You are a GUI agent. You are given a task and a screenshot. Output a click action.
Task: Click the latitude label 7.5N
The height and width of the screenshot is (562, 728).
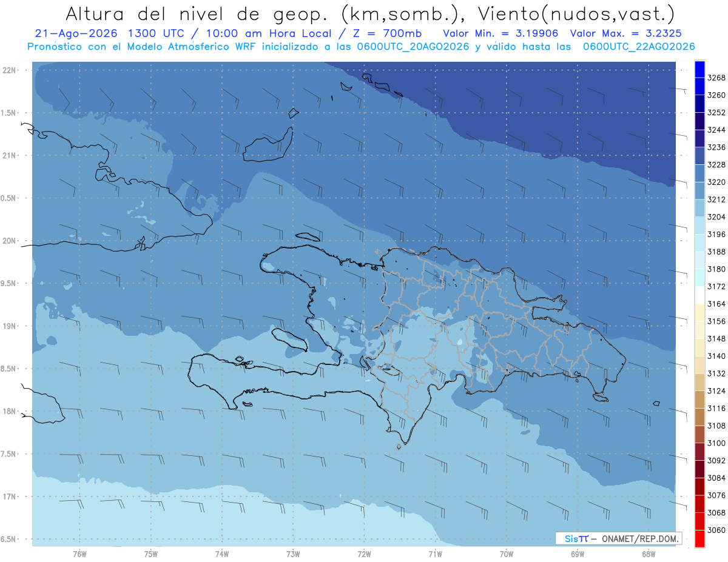pos(9,454)
